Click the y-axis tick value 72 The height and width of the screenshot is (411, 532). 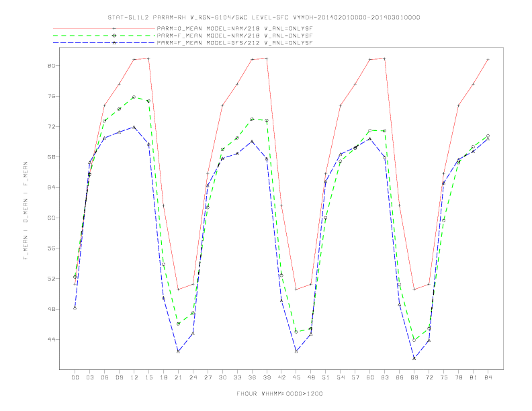tap(51, 126)
